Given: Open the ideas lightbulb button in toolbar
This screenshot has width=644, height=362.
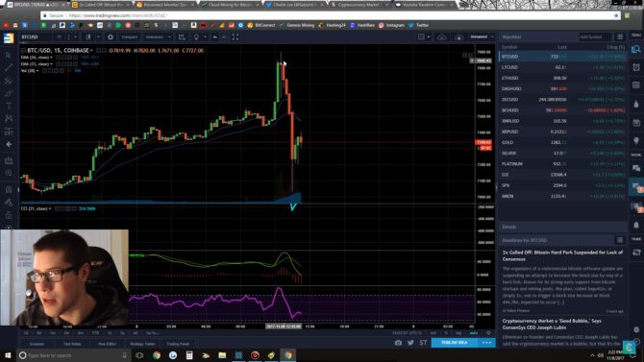Looking at the screenshot, I should [x=196, y=36].
